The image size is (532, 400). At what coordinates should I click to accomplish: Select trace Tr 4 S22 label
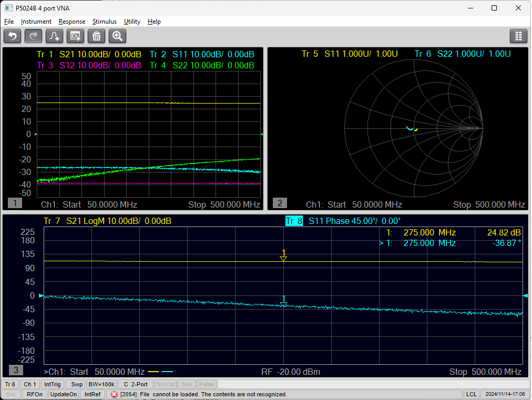tap(202, 65)
